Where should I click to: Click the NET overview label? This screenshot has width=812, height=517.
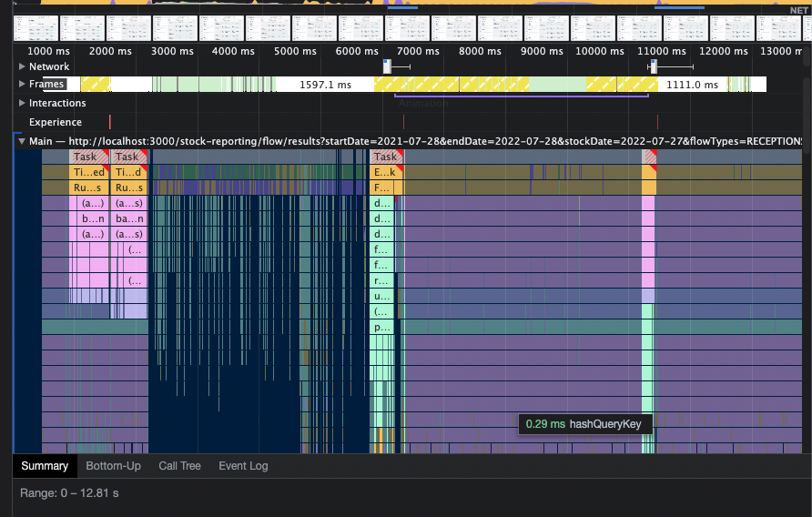click(799, 10)
